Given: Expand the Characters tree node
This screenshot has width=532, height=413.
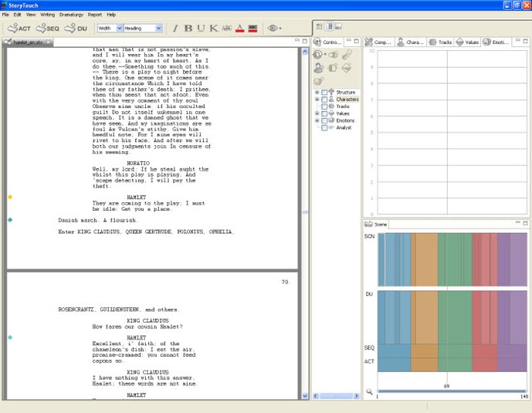Looking at the screenshot, I should (x=317, y=100).
